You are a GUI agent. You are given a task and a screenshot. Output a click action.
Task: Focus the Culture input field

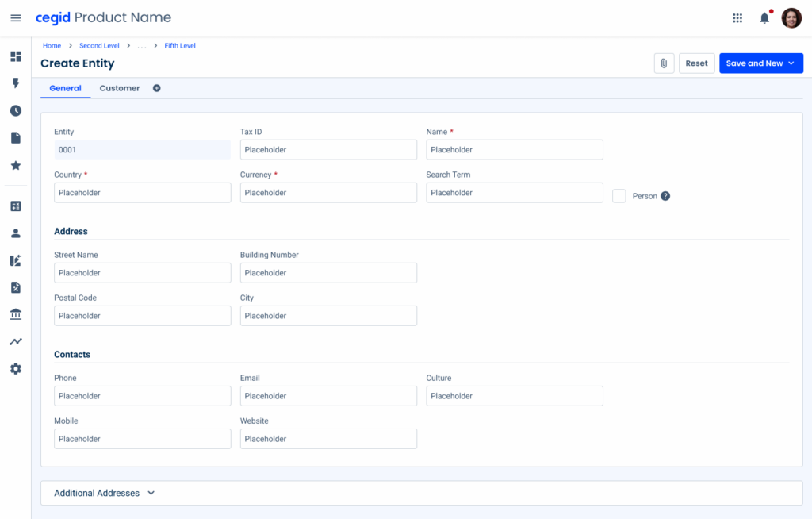[x=514, y=396]
